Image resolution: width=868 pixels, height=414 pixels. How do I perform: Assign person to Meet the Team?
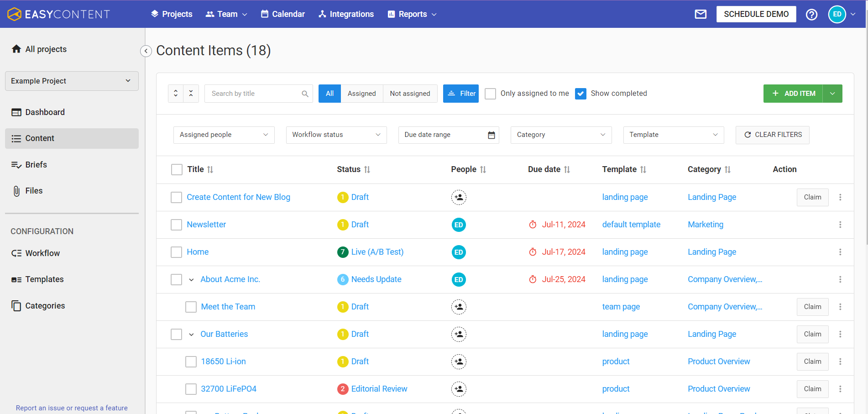[x=459, y=307]
